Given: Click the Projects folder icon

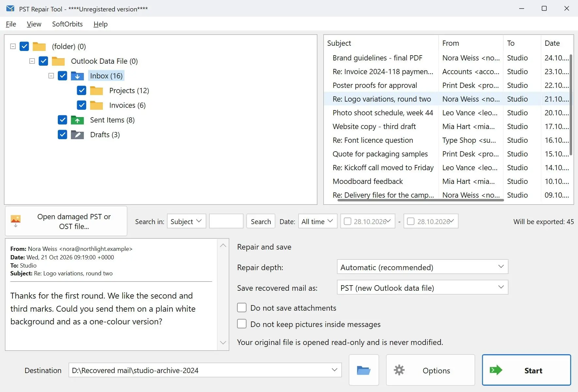Looking at the screenshot, I should [97, 90].
